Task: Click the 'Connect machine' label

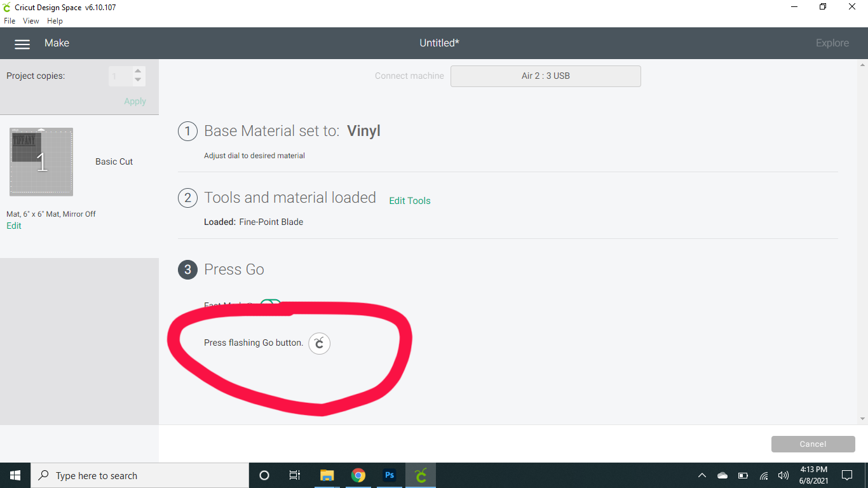Action: (x=409, y=76)
